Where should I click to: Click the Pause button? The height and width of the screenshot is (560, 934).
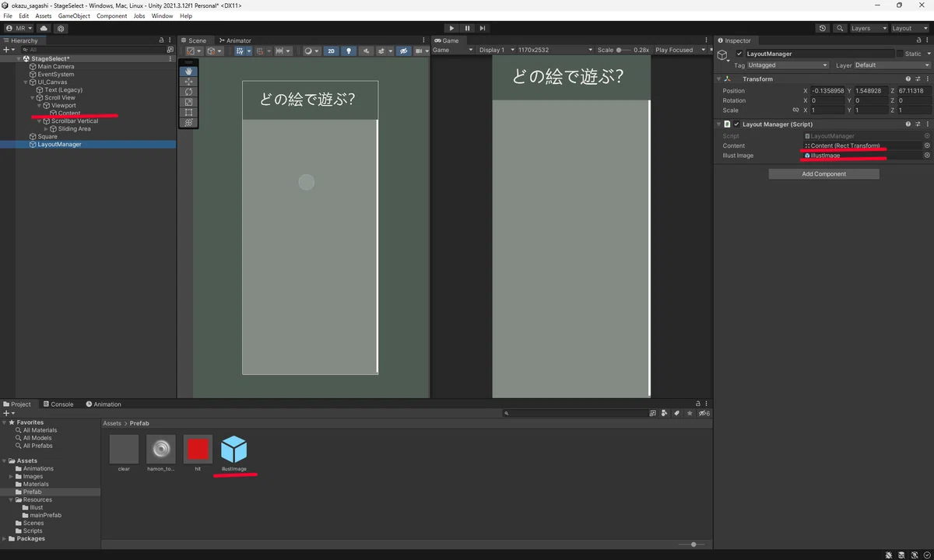point(467,28)
